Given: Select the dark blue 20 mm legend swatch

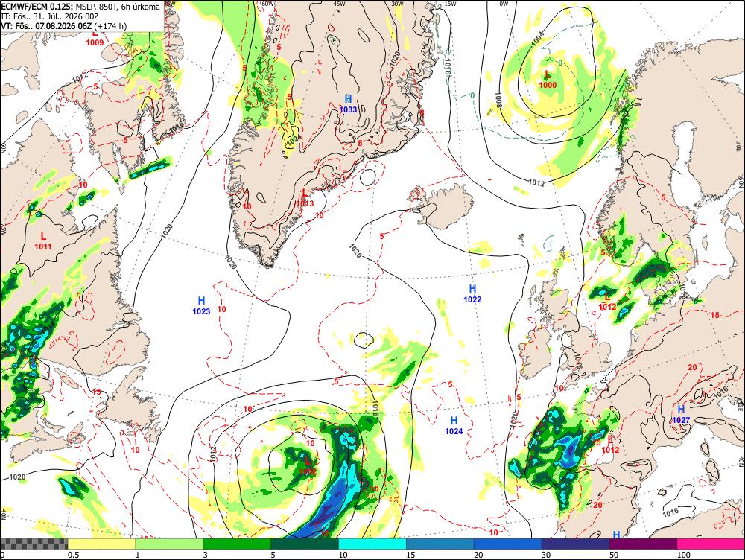Looking at the screenshot, I should [x=508, y=544].
